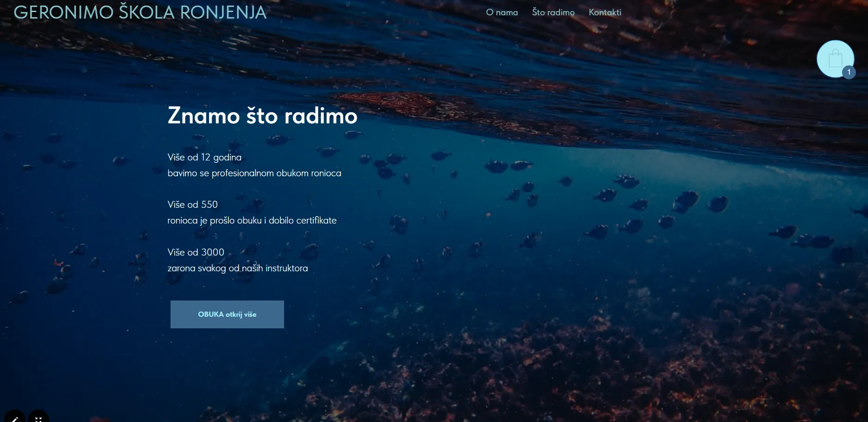Go to Što radimo section
The width and height of the screenshot is (868, 422).
point(553,13)
